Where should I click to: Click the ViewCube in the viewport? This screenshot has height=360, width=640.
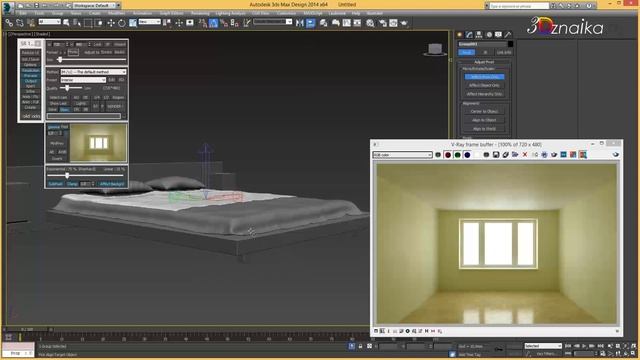[x=435, y=49]
